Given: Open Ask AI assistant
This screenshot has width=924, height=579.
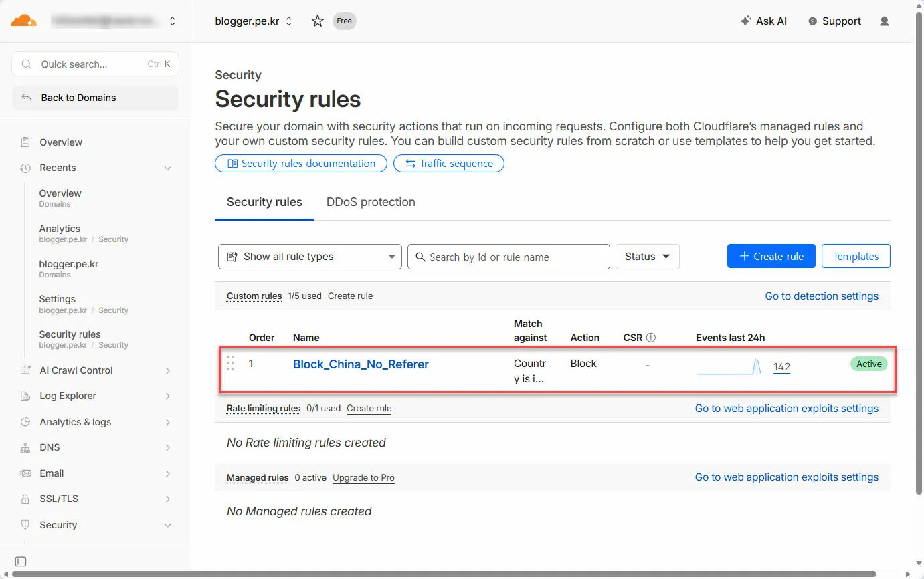Looking at the screenshot, I should 763,21.
